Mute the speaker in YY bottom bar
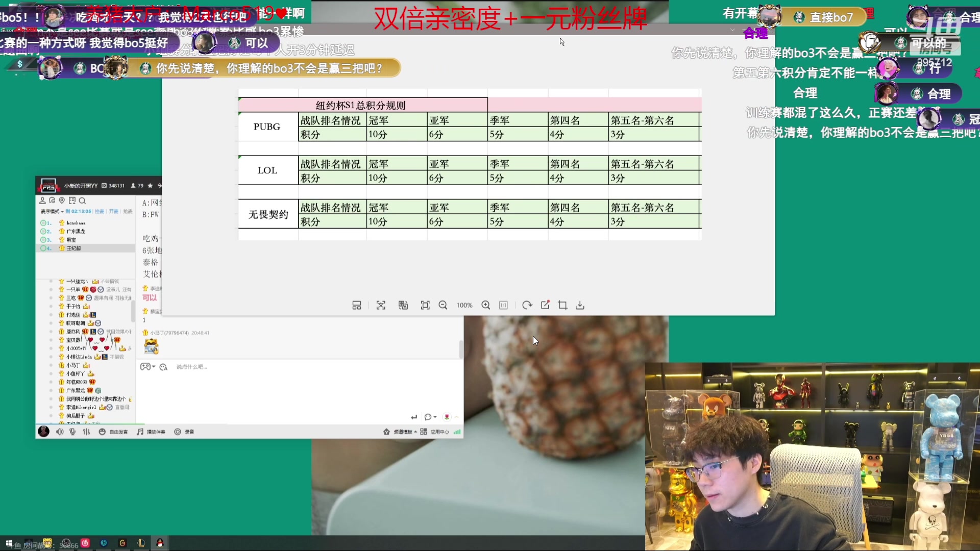980x551 pixels. [x=59, y=432]
